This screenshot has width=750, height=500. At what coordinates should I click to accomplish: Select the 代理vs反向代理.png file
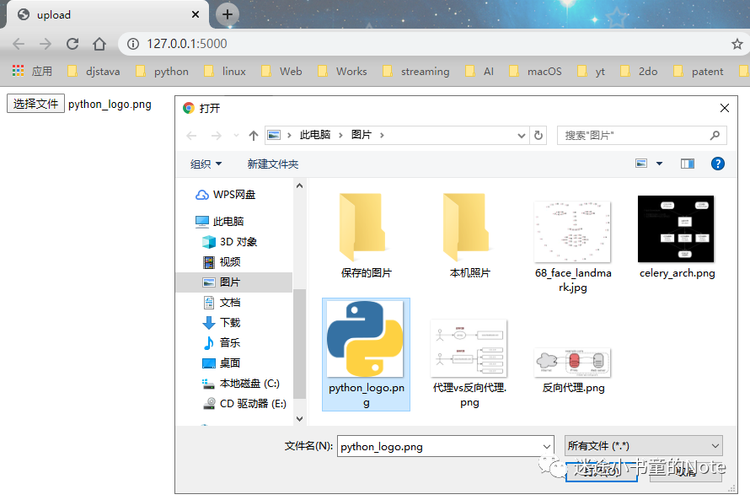coord(469,364)
